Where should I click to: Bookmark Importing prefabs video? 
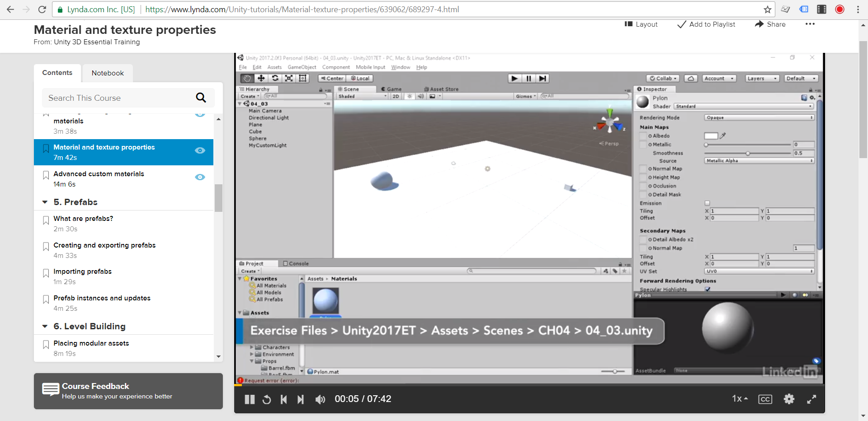point(46,273)
